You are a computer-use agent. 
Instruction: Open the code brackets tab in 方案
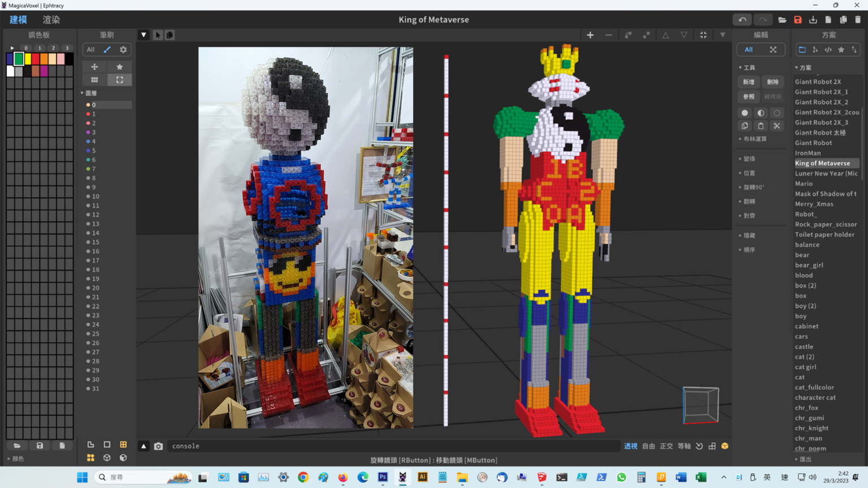[x=828, y=50]
